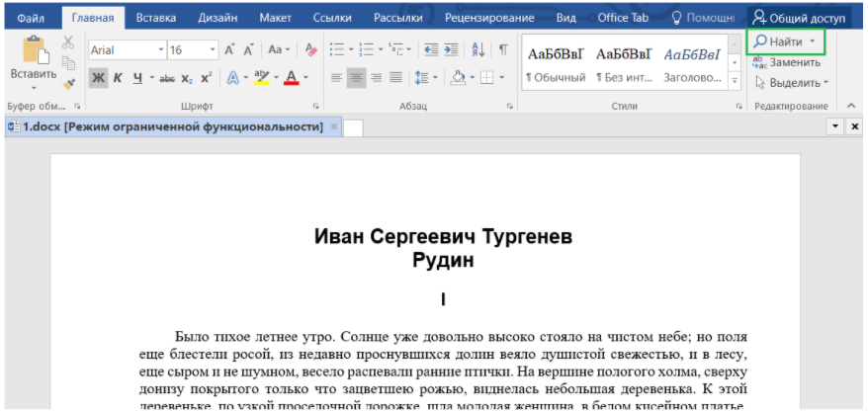Switch to the Вставка tab

tap(156, 18)
